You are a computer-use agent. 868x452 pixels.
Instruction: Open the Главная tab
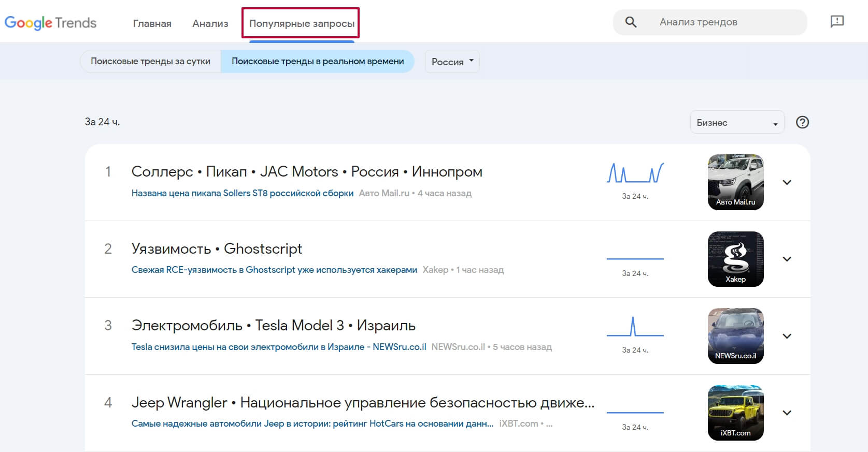[152, 23]
